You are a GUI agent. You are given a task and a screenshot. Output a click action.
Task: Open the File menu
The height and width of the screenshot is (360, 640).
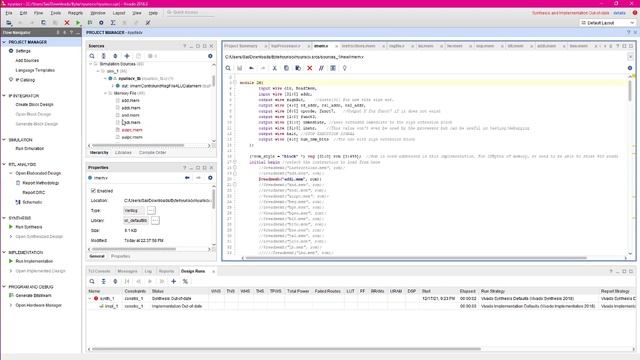9,13
